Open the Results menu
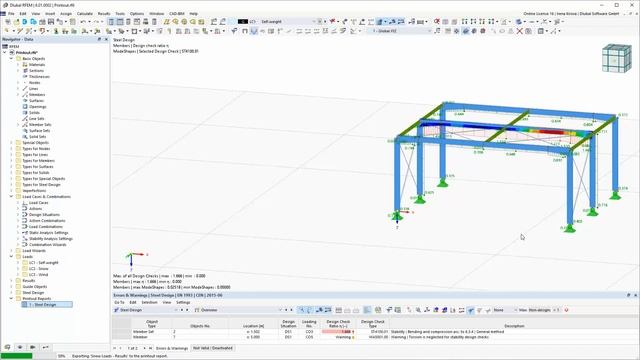The image size is (640, 360). pyautogui.click(x=104, y=13)
